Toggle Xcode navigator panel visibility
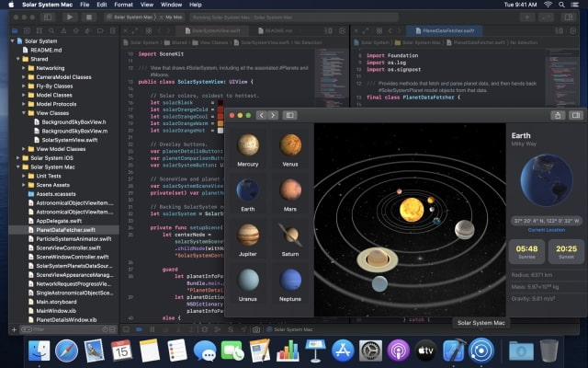 click(x=48, y=17)
